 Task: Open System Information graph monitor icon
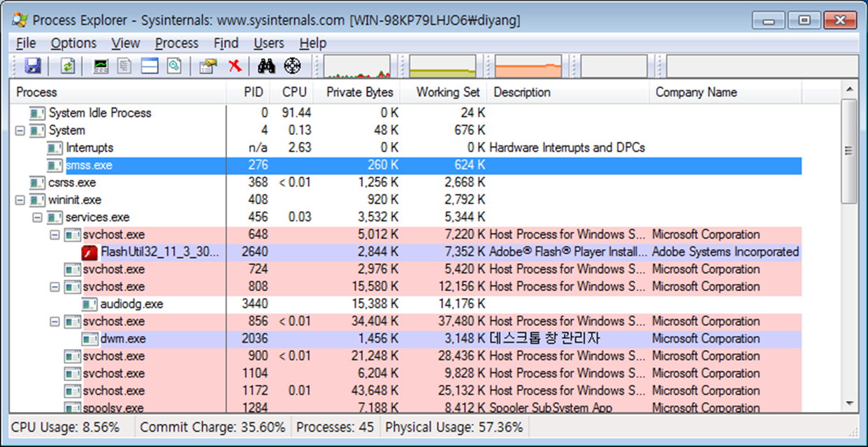coord(101,66)
